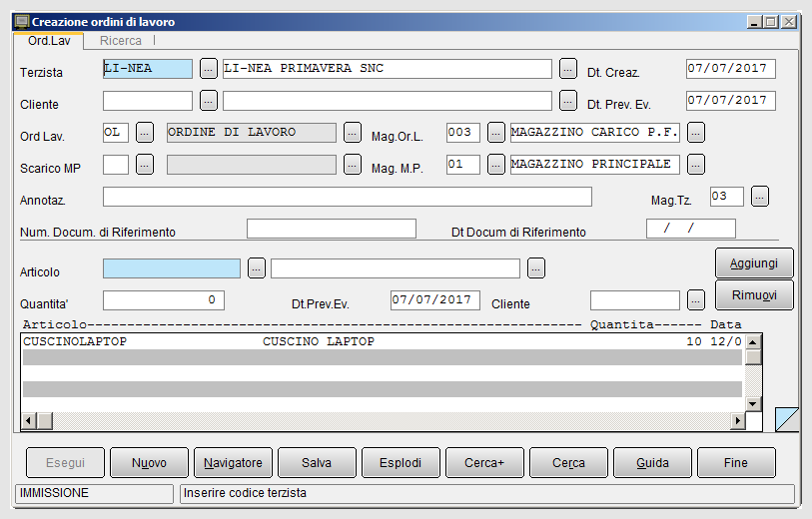Click the Articolo code input field
The width and height of the screenshot is (812, 519).
(x=172, y=268)
